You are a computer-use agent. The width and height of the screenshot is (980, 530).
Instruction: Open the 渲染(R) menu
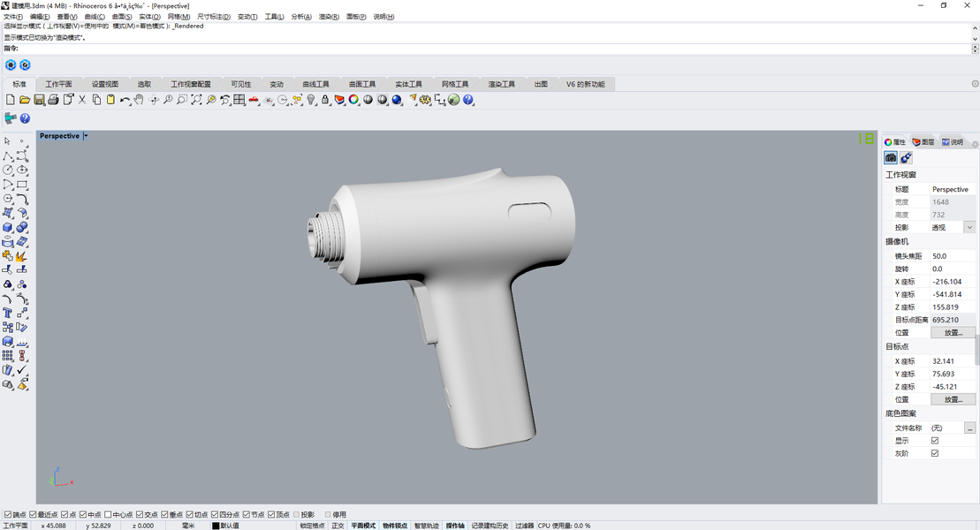point(329,17)
